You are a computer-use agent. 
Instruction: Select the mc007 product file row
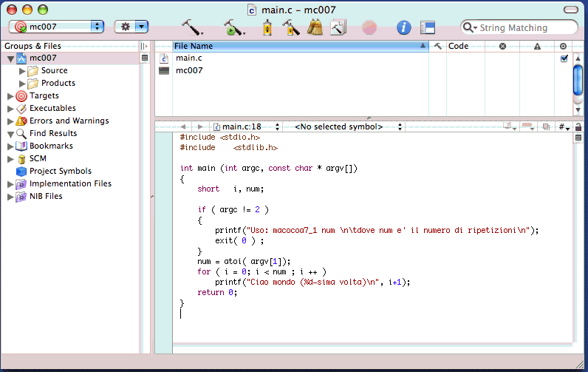point(189,71)
